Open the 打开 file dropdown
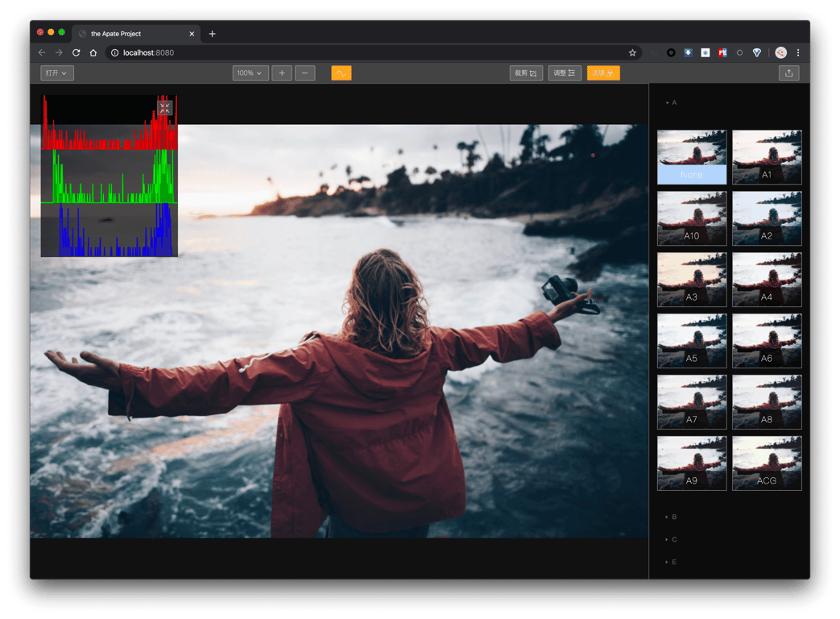Viewport: 840px width, 619px height. point(56,73)
